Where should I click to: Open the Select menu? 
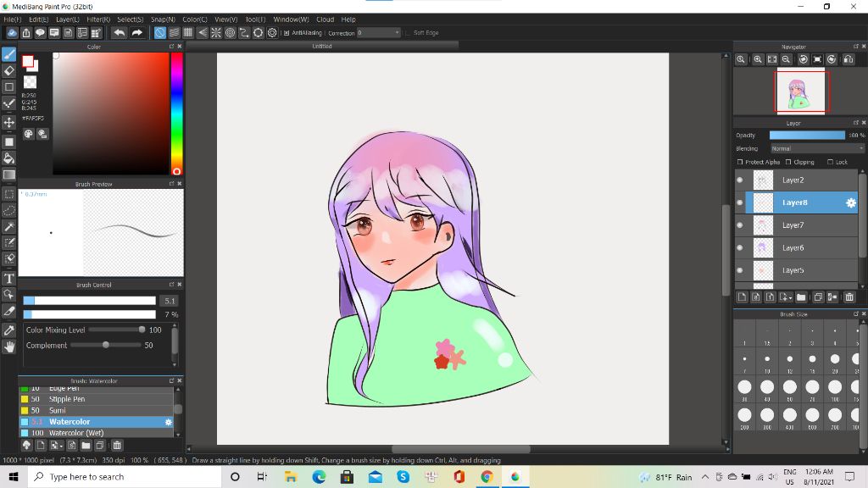pyautogui.click(x=130, y=19)
